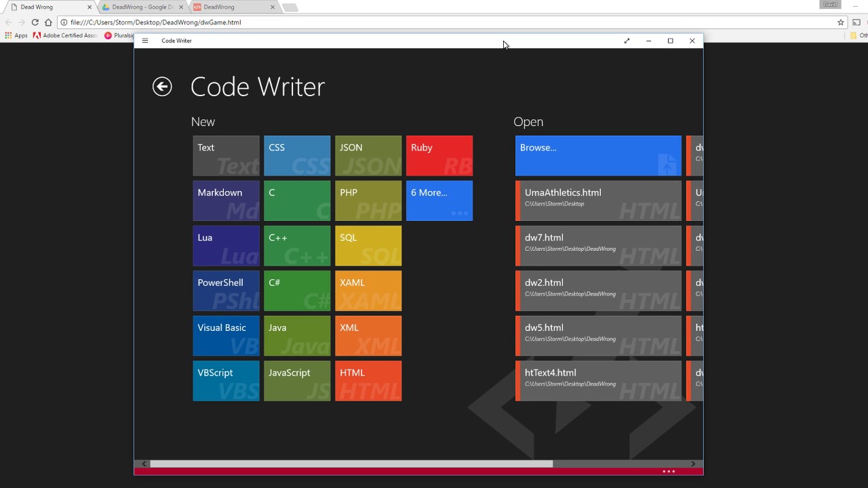The height and width of the screenshot is (488, 868).
Task: Open the three-dots app bar menu
Action: click(669, 471)
